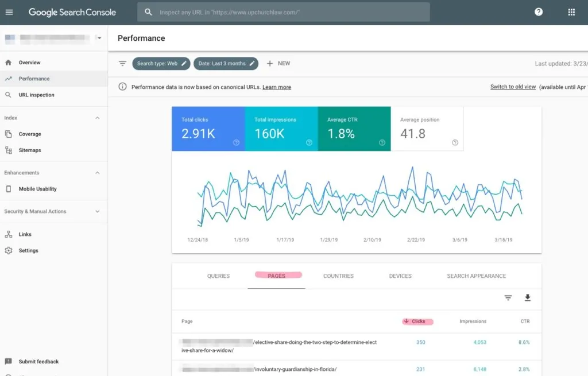Image resolution: width=588 pixels, height=376 pixels.
Task: Enable the Average position metric card
Action: [x=427, y=129]
